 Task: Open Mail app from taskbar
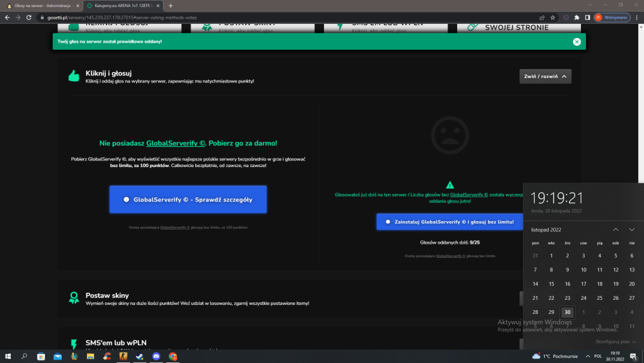(57, 356)
